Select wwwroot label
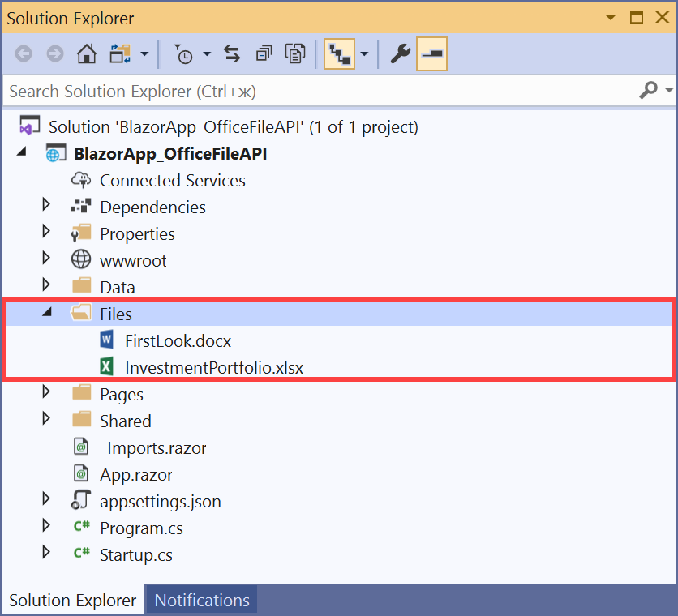 pyautogui.click(x=133, y=261)
